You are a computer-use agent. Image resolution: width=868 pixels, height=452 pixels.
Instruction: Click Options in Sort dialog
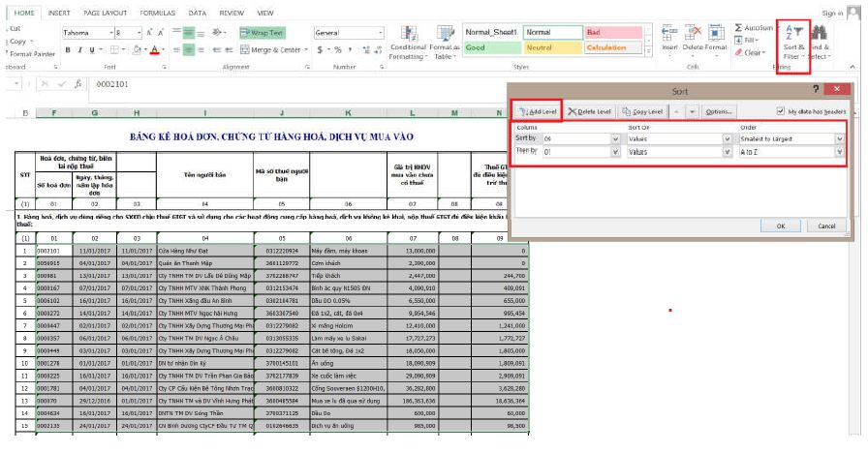point(719,111)
